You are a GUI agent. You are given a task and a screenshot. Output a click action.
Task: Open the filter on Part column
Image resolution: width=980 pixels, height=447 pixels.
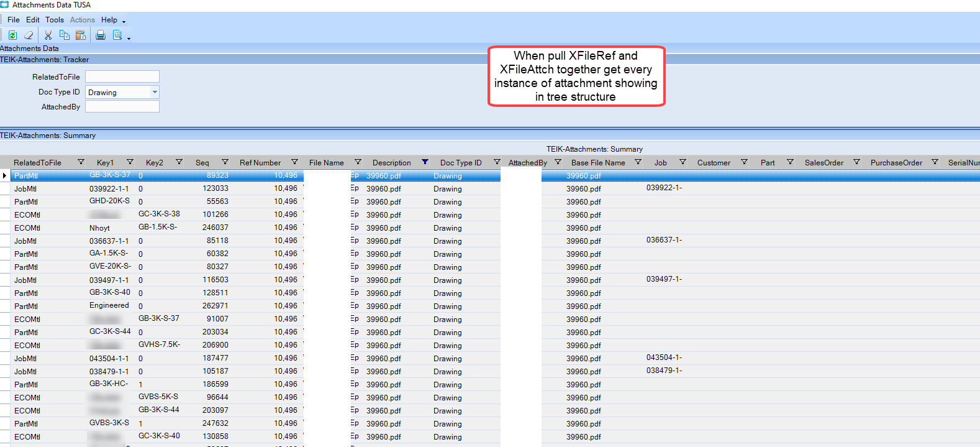790,162
